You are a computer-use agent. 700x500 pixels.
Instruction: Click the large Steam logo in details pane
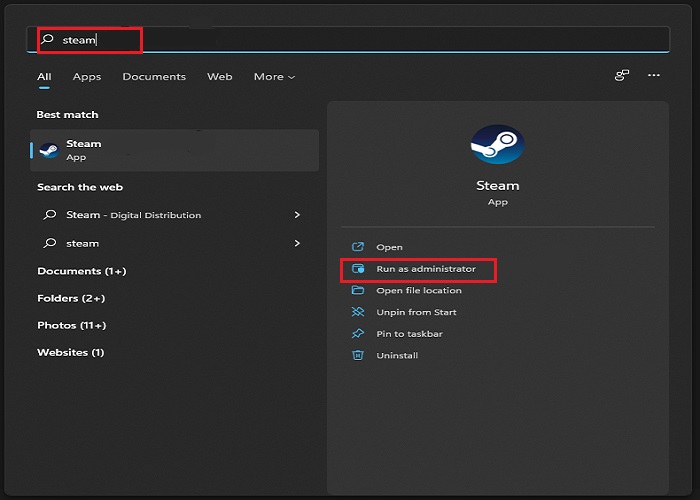pyautogui.click(x=497, y=144)
